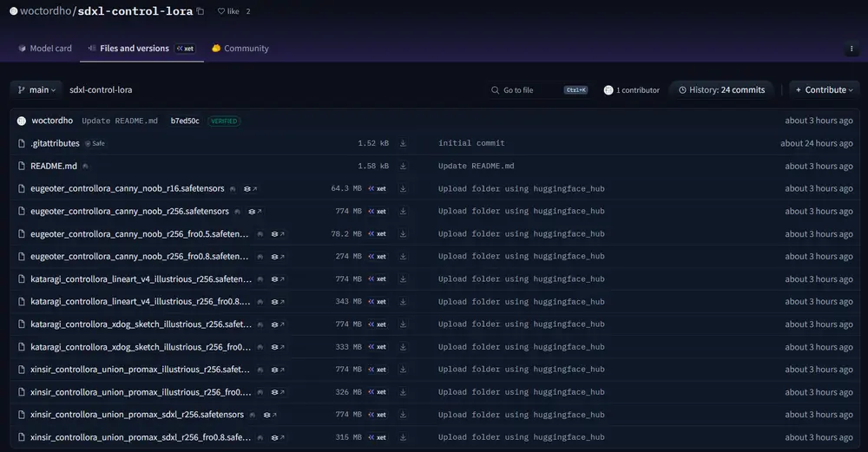Viewport: 868px width, 452px height.
Task: Inspect file details icon for xinsir promax_sdxl_r256.safetensors
Action: coord(270,415)
